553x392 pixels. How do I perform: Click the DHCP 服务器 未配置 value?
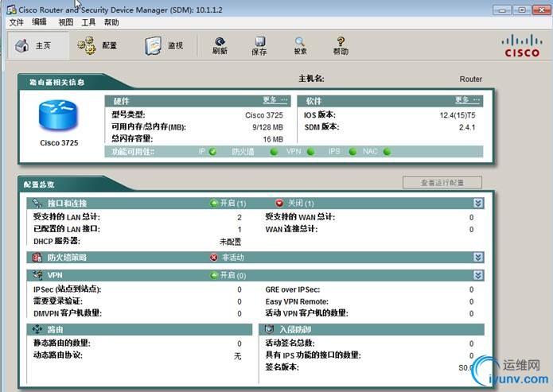[230, 242]
